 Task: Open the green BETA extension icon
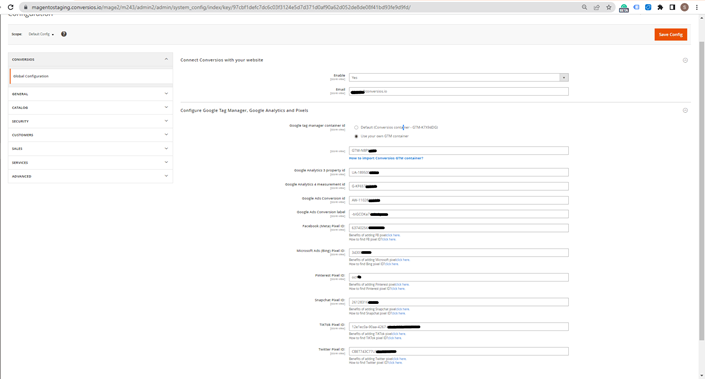(x=624, y=8)
